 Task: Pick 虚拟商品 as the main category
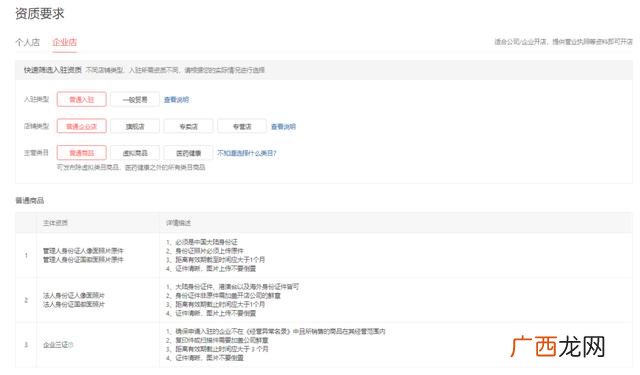coord(135,153)
